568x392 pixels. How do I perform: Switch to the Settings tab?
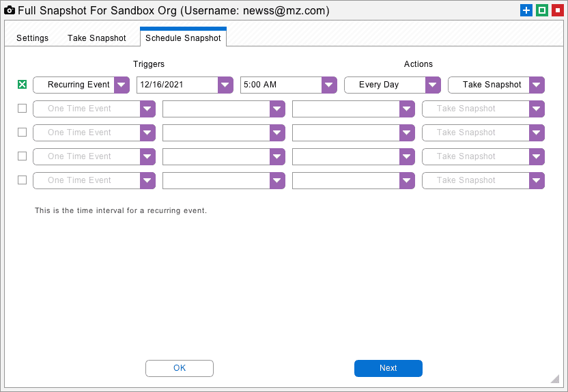pyautogui.click(x=32, y=38)
